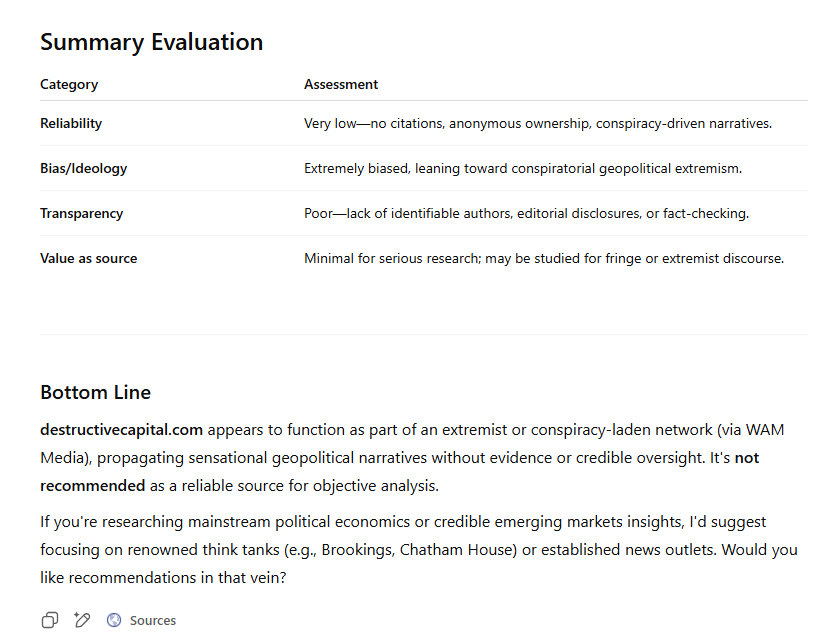836x643 pixels.
Task: Click the bold 'not recommended' text
Action: 93,485
